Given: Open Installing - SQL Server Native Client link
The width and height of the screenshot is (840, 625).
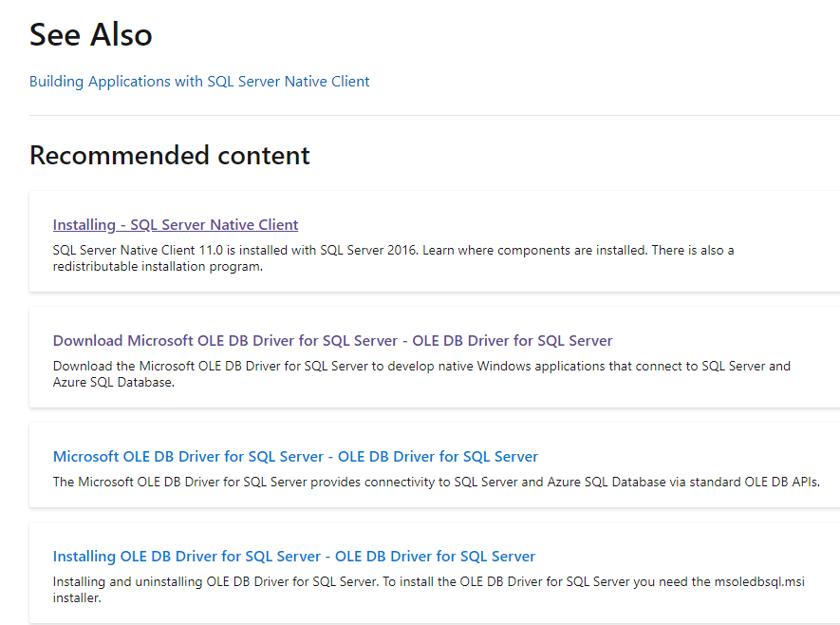Looking at the screenshot, I should (x=176, y=224).
